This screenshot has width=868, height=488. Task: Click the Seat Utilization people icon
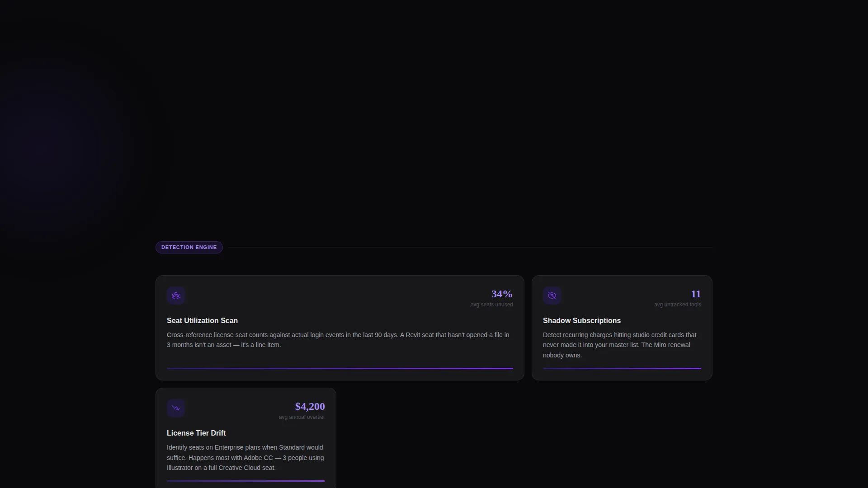176,296
